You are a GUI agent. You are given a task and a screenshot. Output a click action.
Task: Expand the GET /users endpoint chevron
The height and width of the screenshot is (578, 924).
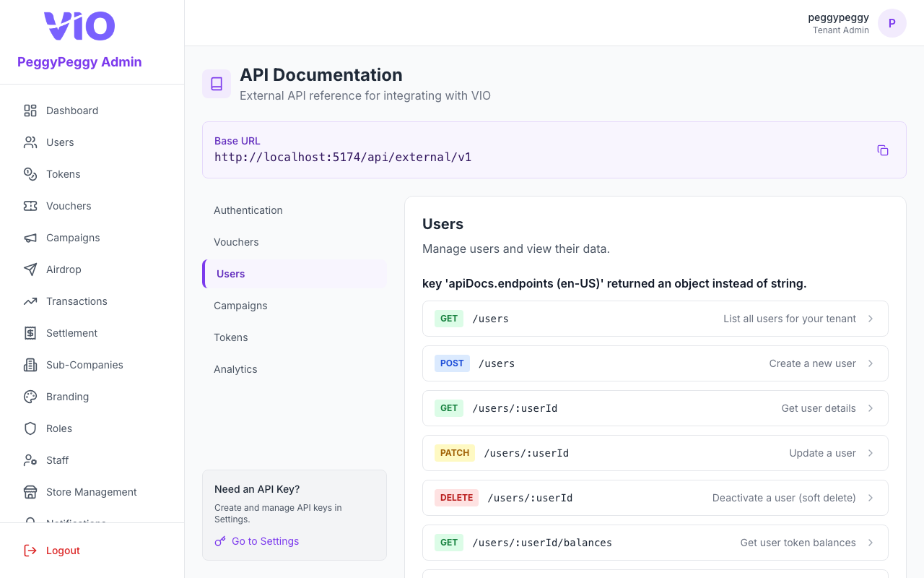pos(871,319)
